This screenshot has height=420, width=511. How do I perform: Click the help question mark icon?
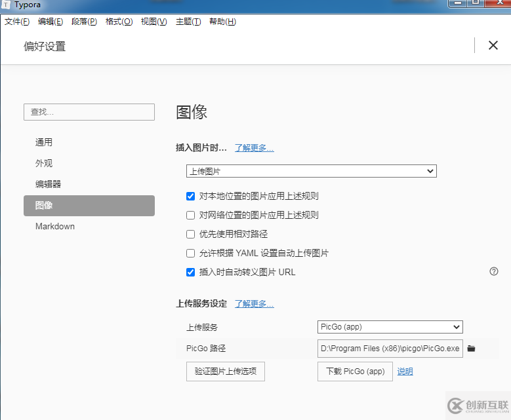(x=494, y=271)
